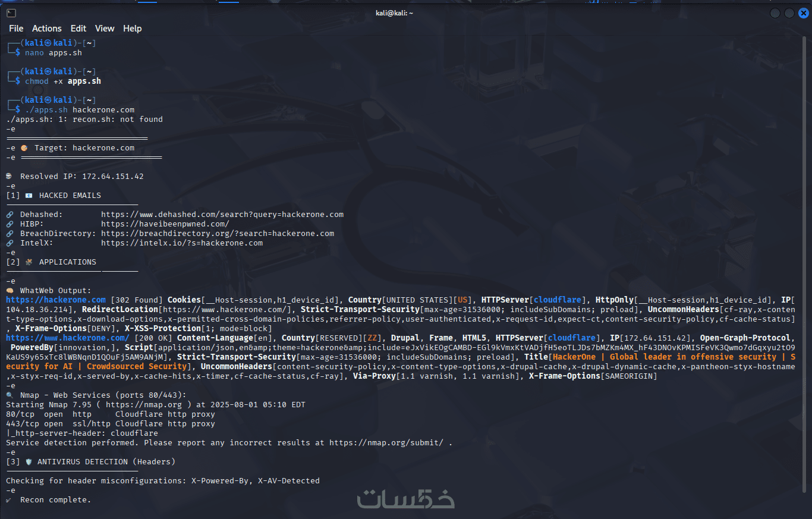Open the Actions menu
Viewport: 812px width, 519px height.
point(47,29)
